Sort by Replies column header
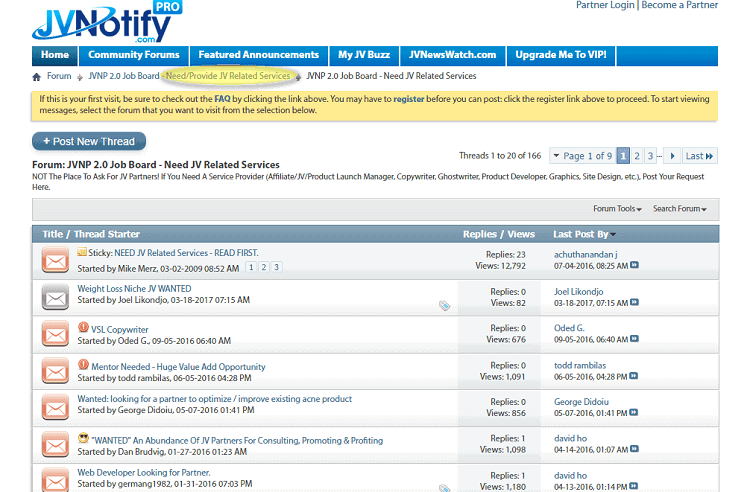 click(480, 234)
